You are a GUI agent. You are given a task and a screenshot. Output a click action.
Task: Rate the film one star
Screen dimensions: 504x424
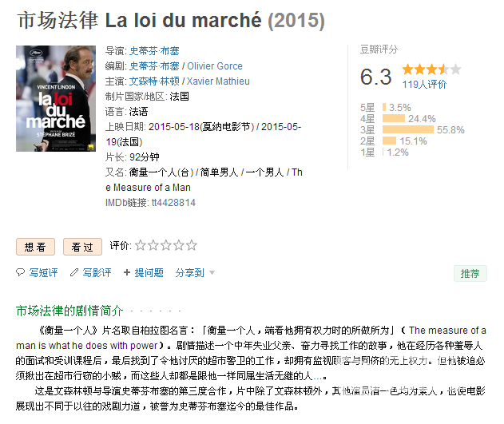(x=141, y=245)
